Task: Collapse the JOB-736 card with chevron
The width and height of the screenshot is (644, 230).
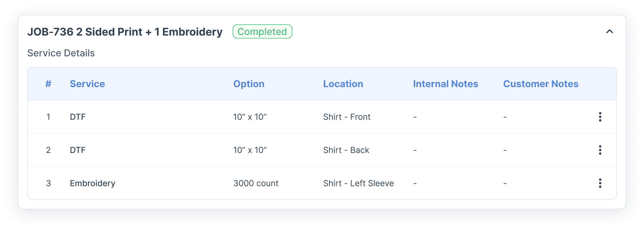Action: pos(609,31)
